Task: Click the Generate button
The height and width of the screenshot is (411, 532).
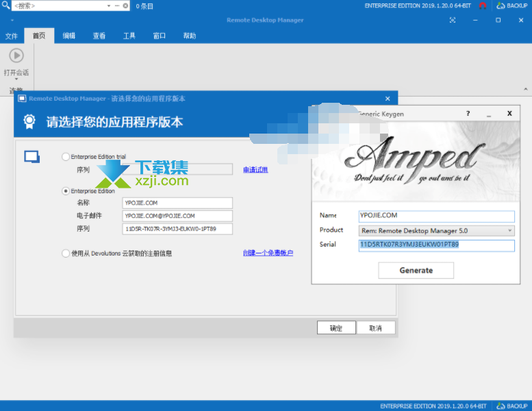Action: tap(416, 271)
